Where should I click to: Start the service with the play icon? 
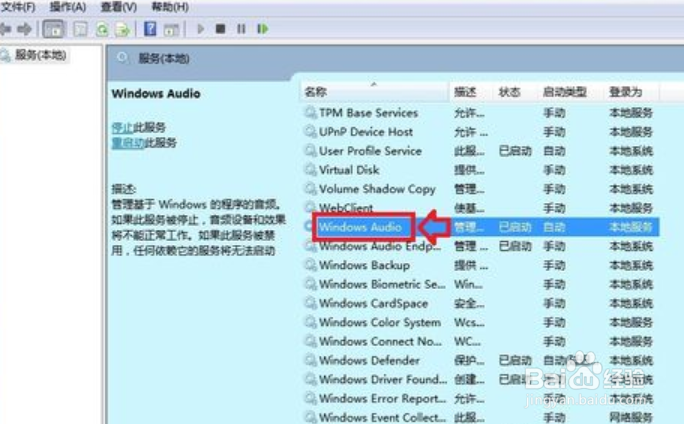click(x=201, y=29)
